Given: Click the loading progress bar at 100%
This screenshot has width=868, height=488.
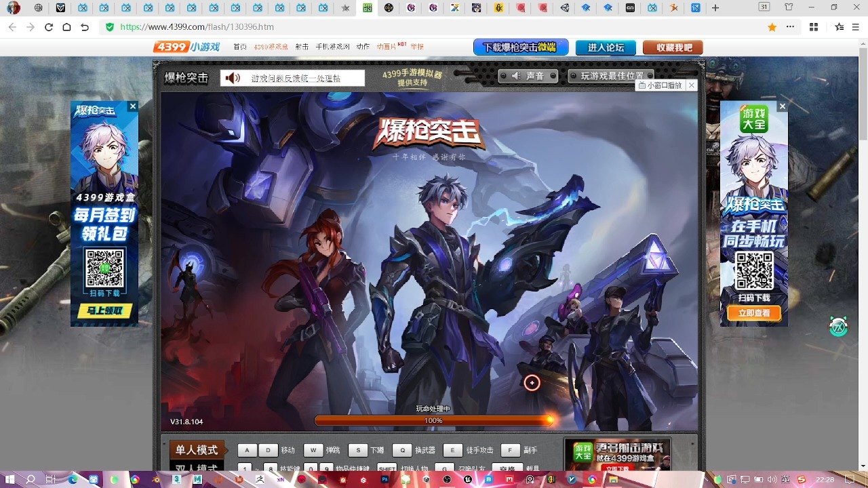Looking at the screenshot, I should [x=434, y=420].
